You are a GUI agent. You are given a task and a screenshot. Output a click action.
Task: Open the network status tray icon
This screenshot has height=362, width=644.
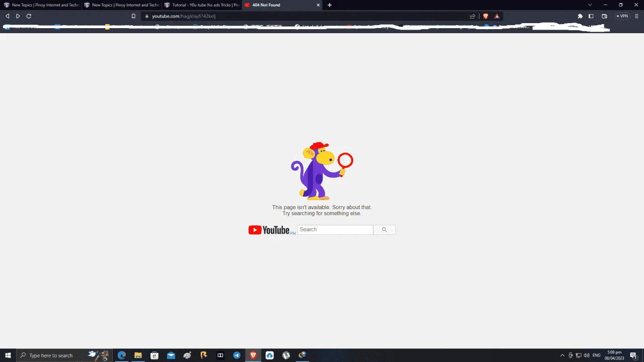(x=579, y=355)
